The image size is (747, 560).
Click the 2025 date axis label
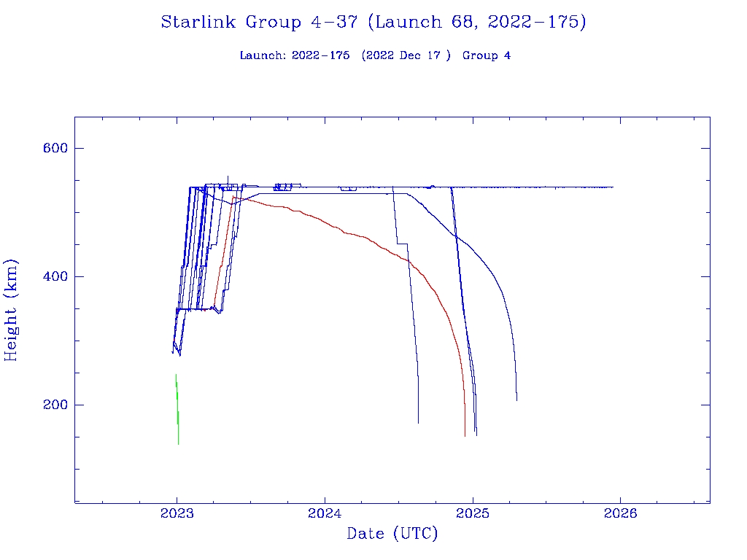pyautogui.click(x=473, y=513)
